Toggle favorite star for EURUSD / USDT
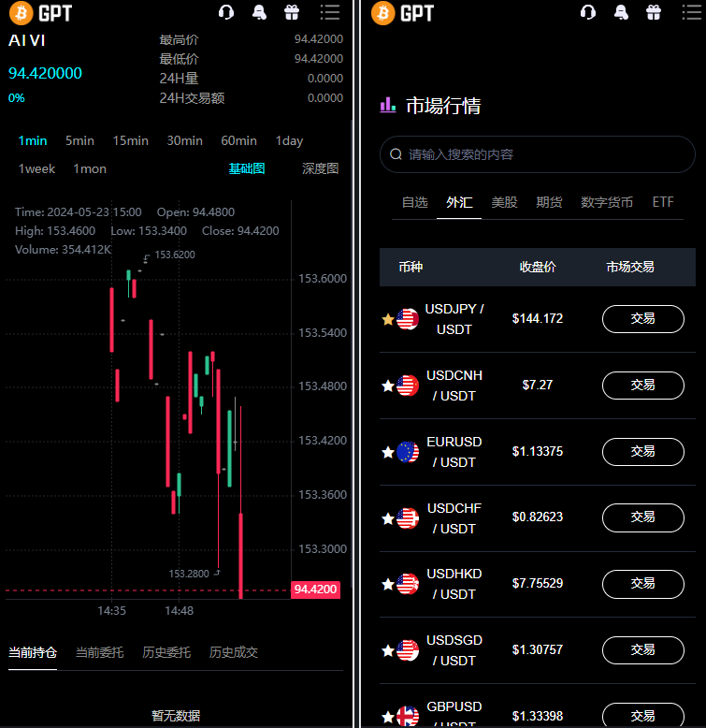 point(388,452)
